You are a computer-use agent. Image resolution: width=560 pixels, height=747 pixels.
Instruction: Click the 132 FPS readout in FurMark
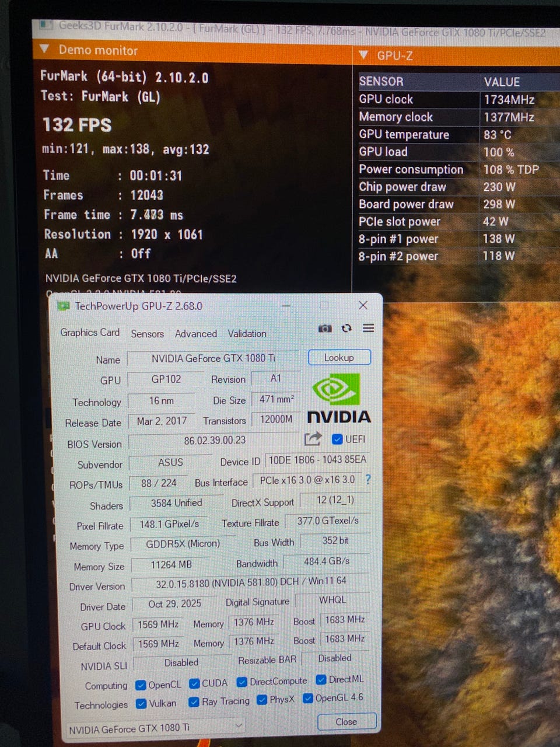pyautogui.click(x=77, y=125)
